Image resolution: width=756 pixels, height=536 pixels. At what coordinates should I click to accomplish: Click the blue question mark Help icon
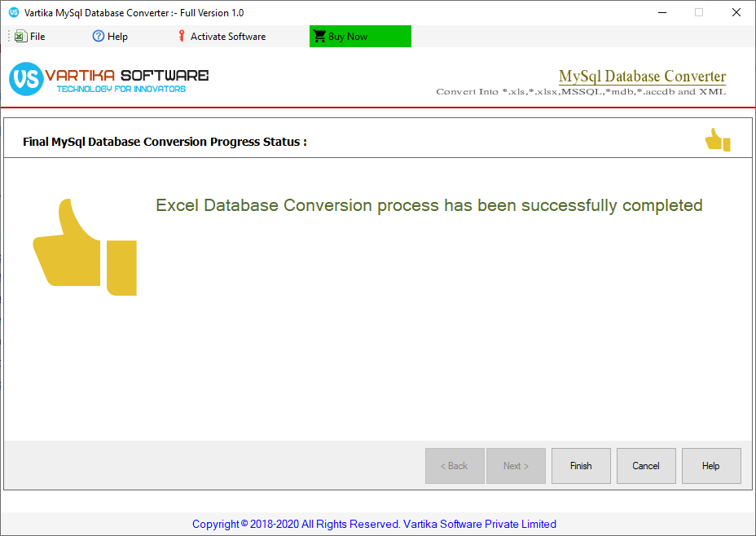coord(99,36)
